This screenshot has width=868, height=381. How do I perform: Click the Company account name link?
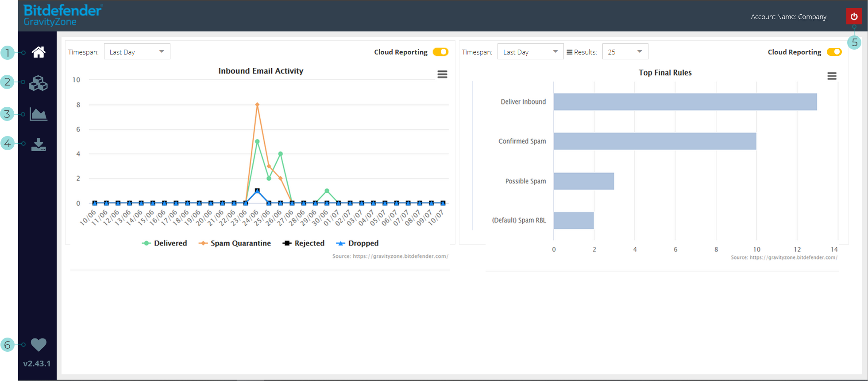[x=812, y=17]
